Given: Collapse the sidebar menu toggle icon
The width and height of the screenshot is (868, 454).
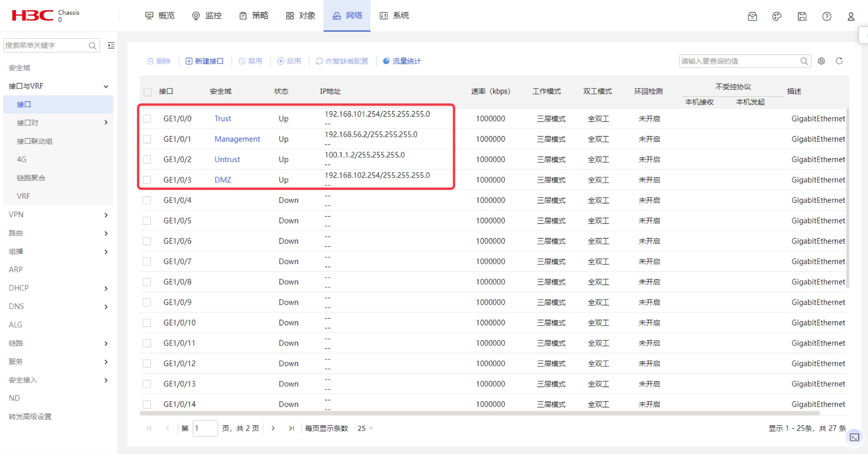Looking at the screenshot, I should point(111,45).
